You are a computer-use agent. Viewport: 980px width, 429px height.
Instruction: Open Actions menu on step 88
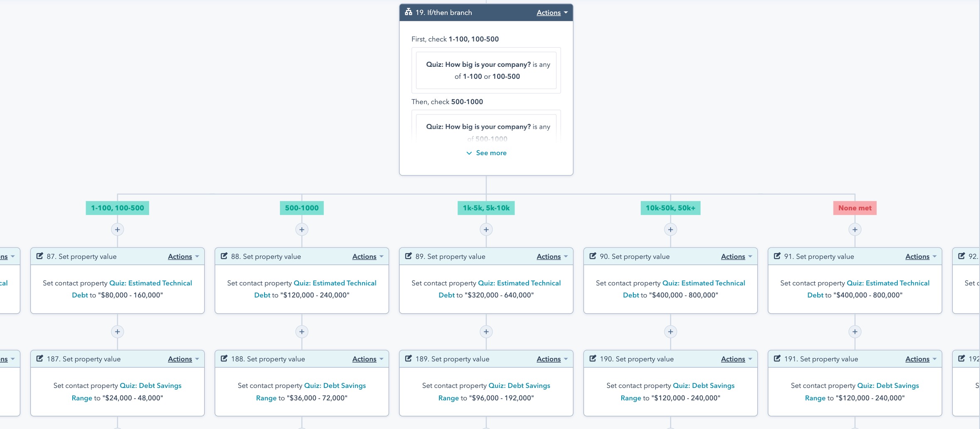click(x=367, y=256)
